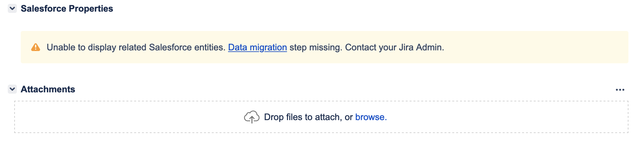Click the "or" text before browse
This screenshot has width=644, height=144.
(x=349, y=117)
